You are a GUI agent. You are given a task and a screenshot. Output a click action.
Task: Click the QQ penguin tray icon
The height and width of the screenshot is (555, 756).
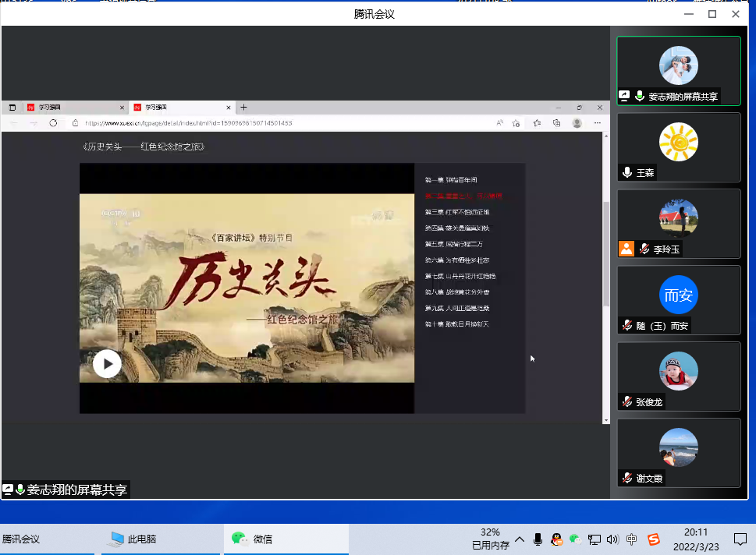pos(557,539)
